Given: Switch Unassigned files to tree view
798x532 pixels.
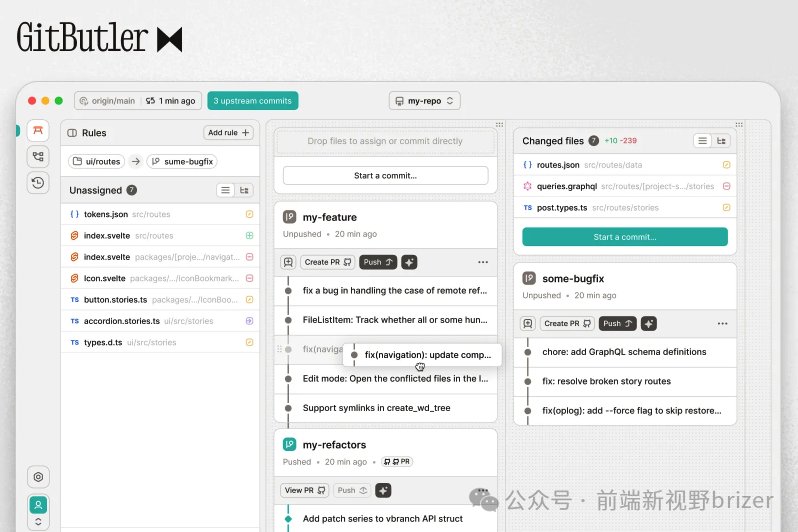Looking at the screenshot, I should pyautogui.click(x=244, y=190).
